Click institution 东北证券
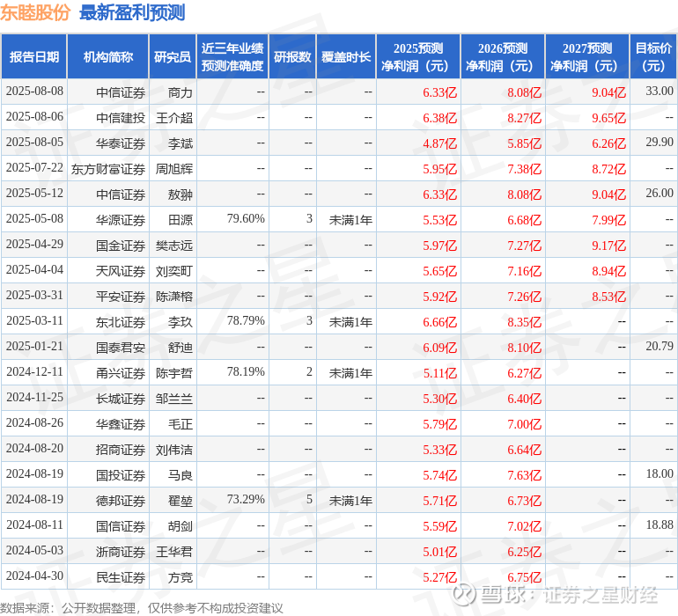This screenshot has width=678, height=616. pos(121,322)
